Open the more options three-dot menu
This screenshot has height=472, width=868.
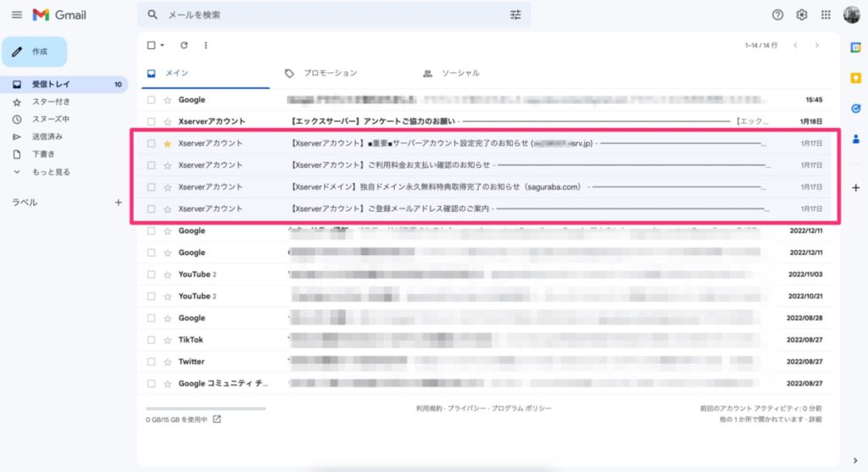point(206,46)
